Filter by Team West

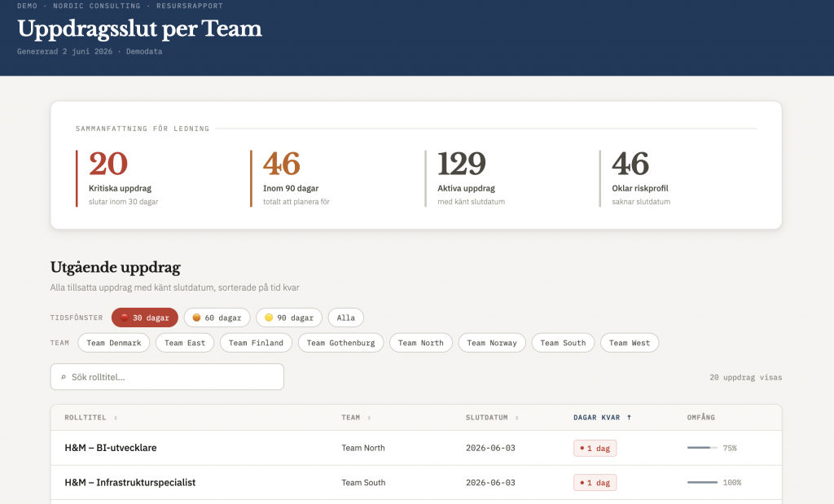(x=630, y=343)
